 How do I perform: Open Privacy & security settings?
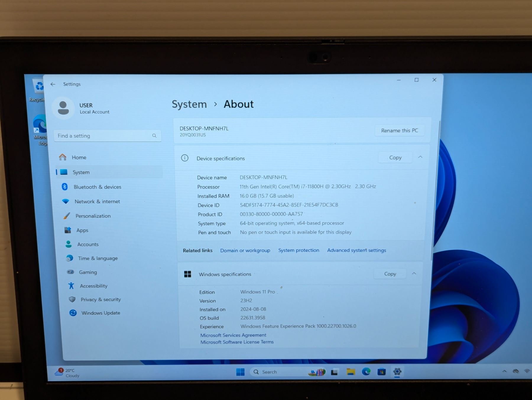(x=100, y=299)
